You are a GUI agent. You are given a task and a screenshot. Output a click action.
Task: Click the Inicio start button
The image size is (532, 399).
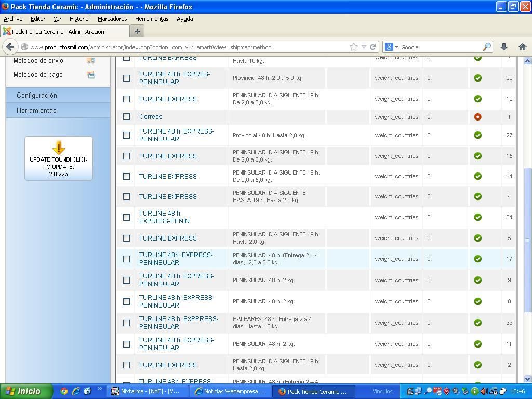pyautogui.click(x=26, y=391)
